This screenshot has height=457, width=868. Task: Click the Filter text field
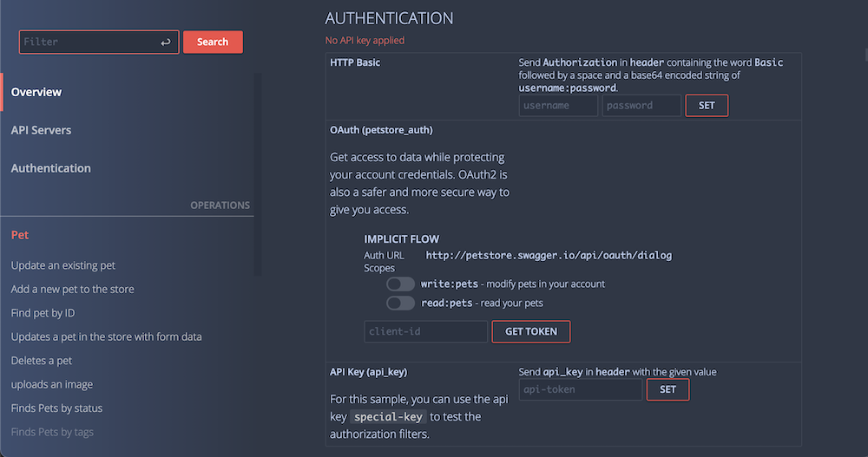(x=87, y=42)
